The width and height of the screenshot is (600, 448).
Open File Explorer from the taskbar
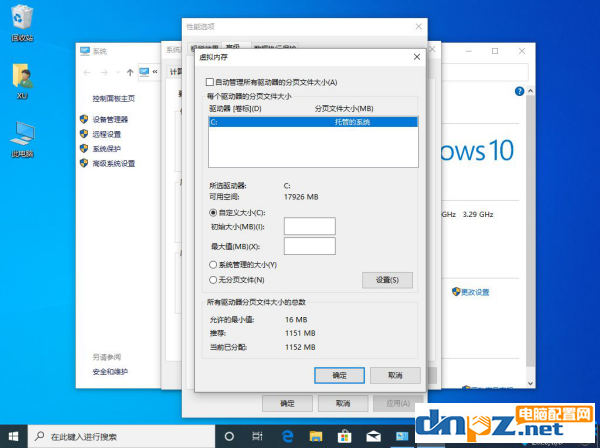tap(316, 436)
